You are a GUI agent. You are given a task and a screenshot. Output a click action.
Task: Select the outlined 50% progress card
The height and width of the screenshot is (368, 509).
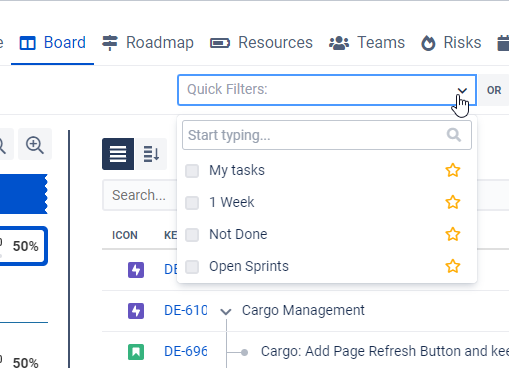[23, 246]
